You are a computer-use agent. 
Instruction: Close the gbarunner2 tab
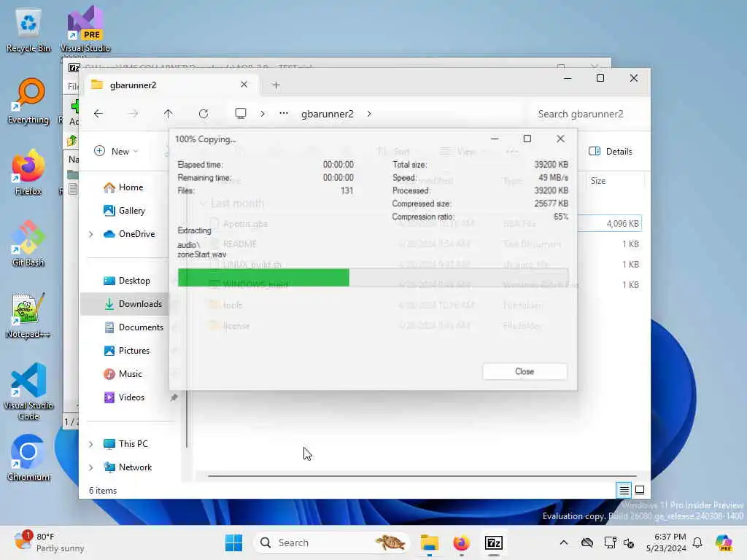244,85
